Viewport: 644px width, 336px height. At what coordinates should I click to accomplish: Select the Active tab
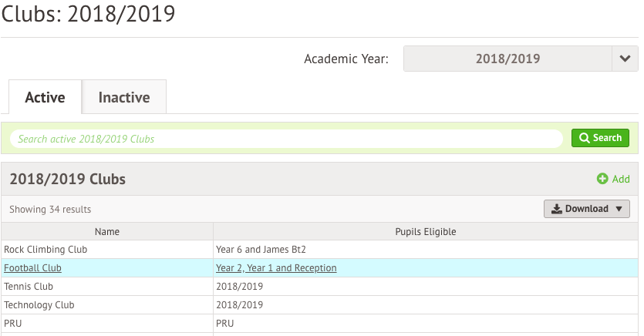46,97
